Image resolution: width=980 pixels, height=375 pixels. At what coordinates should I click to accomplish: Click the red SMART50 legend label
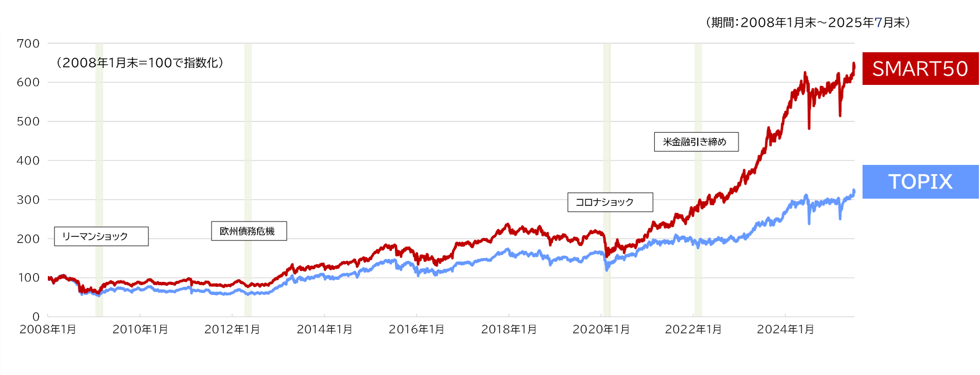tap(920, 69)
